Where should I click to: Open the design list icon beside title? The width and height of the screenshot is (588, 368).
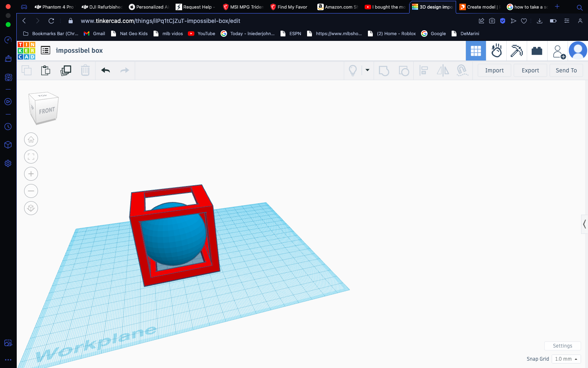(46, 50)
